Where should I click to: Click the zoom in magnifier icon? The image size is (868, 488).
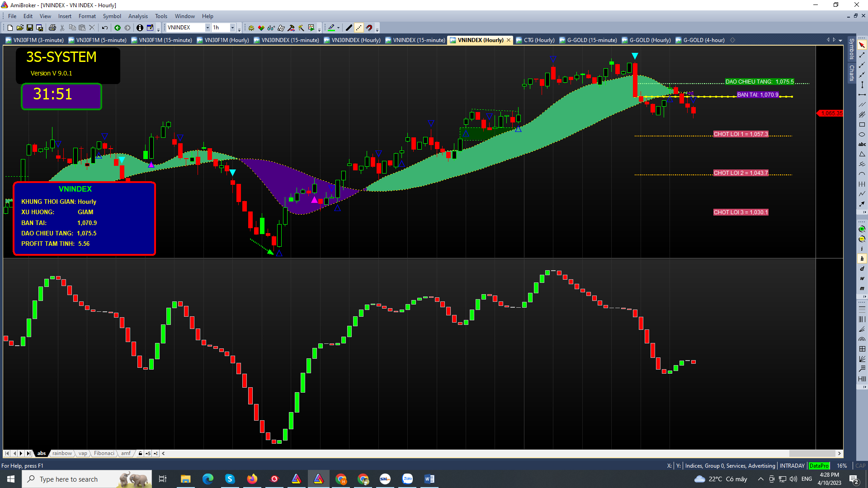click(x=862, y=229)
